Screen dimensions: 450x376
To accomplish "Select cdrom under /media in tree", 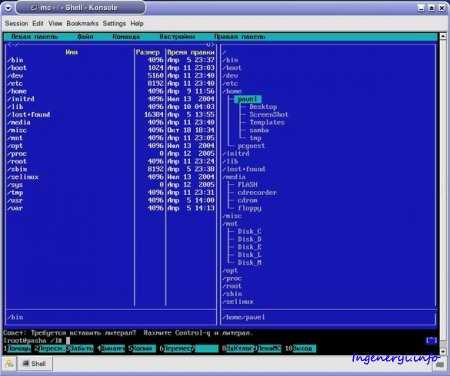I will 247,200.
